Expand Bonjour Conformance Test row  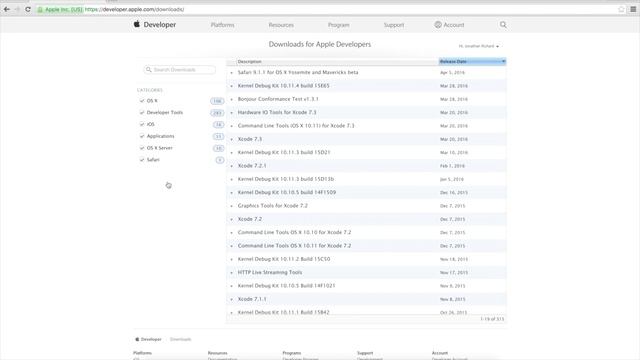(231, 99)
